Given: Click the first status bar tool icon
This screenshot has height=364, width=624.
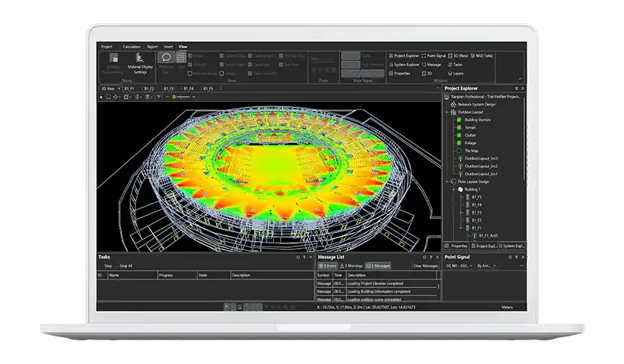Looking at the screenshot, I should [227, 307].
